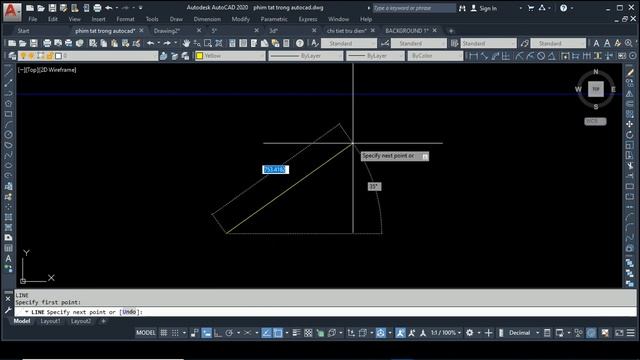Switch to the Drawing2 file tab
The image size is (640, 360).
tap(167, 31)
